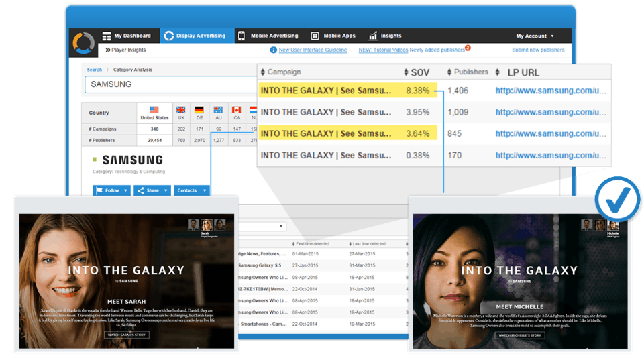The width and height of the screenshot is (644, 358).
Task: Click the red notification badge
Action: tap(468, 48)
